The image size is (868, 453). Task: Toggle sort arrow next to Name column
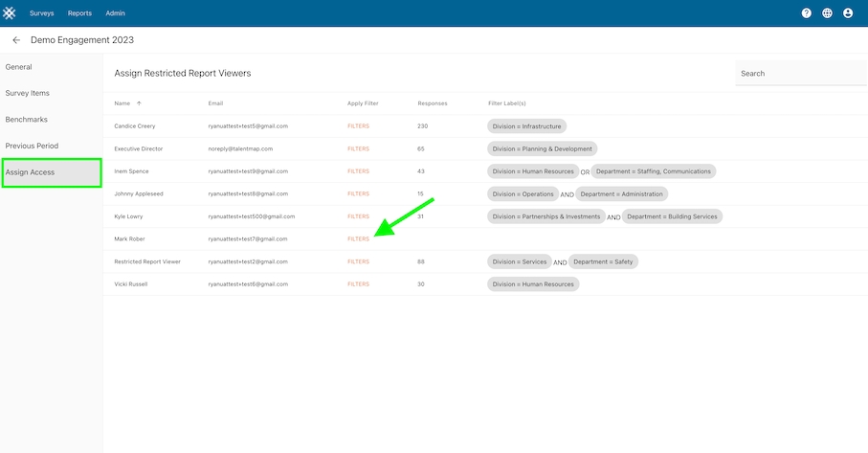click(x=139, y=103)
